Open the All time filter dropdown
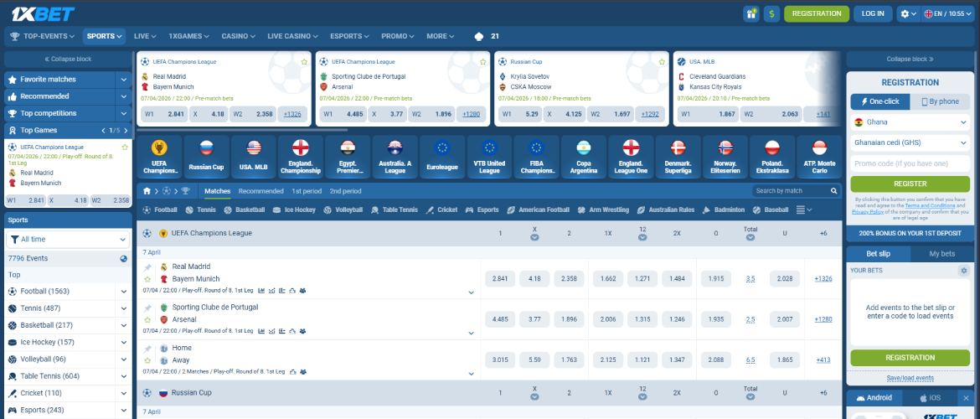 point(68,240)
